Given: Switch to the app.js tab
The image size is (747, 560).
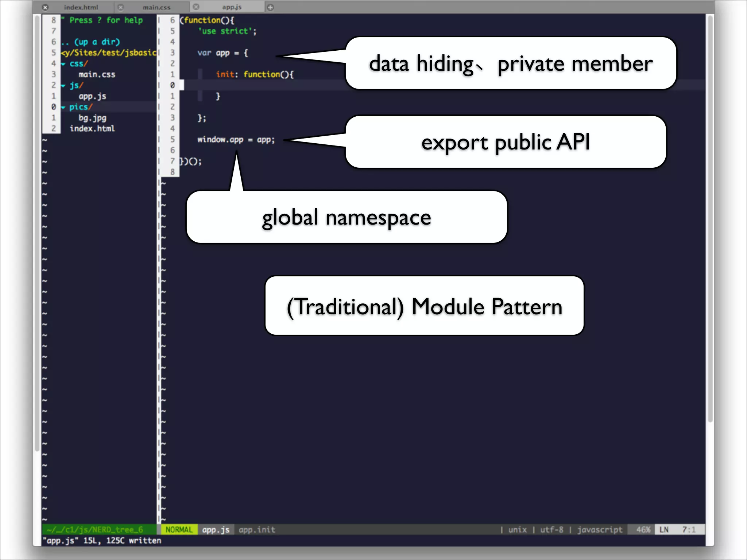Looking at the screenshot, I should point(232,7).
